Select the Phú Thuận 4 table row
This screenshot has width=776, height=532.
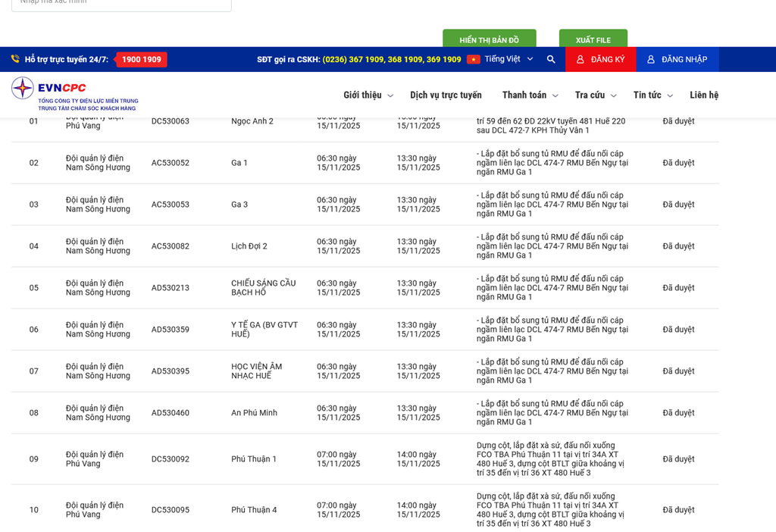point(254,510)
